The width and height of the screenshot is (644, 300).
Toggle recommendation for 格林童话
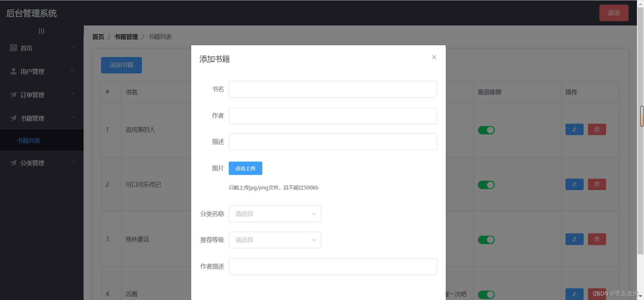click(x=486, y=240)
